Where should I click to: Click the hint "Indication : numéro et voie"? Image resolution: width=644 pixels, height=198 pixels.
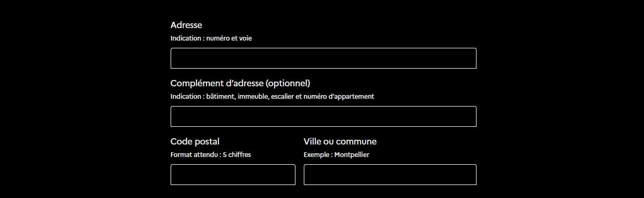(x=211, y=38)
